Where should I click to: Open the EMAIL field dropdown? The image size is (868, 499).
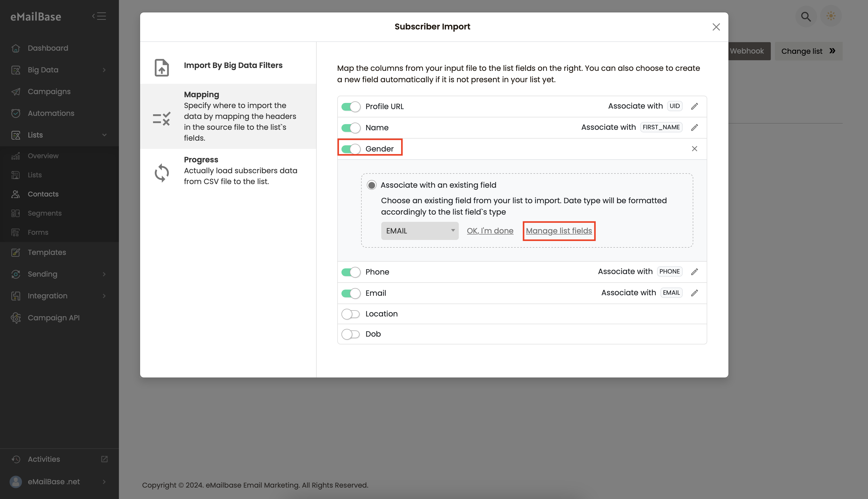click(420, 231)
